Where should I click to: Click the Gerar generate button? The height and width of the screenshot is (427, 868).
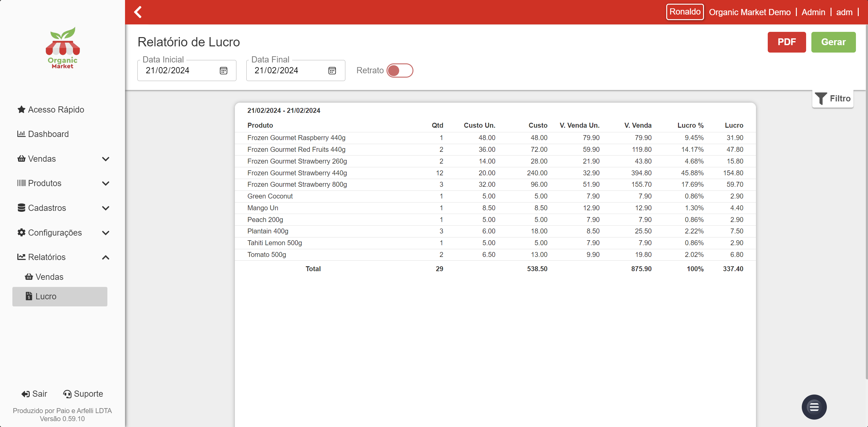point(834,42)
